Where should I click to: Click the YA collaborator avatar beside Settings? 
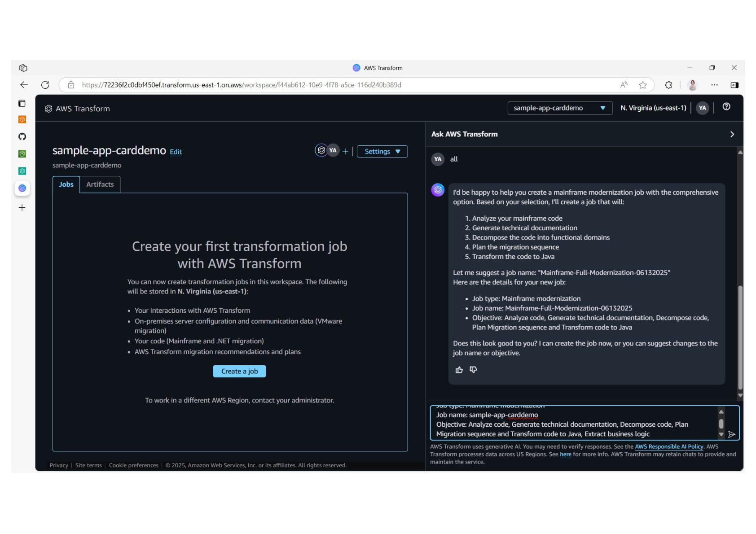[x=333, y=150]
